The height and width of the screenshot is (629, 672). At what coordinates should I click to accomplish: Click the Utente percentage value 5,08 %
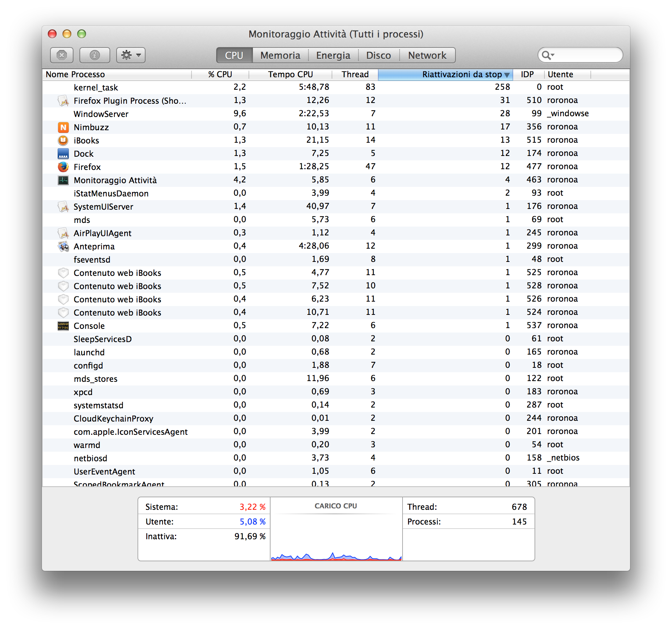[x=253, y=522]
